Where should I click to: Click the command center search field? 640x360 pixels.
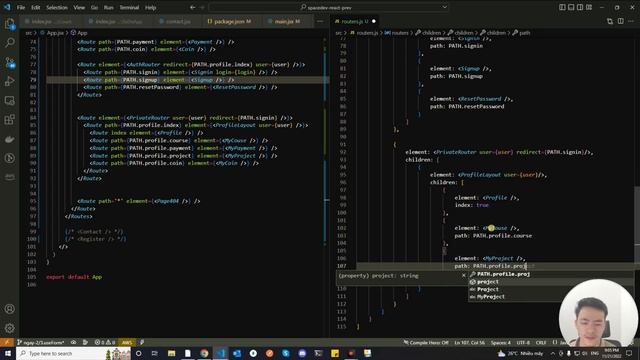point(329,7)
